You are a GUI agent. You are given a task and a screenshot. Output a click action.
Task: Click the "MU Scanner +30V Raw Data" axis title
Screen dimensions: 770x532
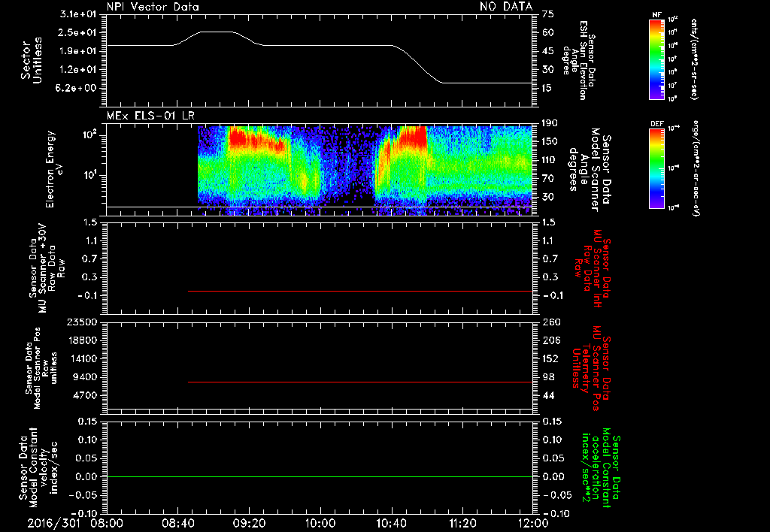coord(47,268)
